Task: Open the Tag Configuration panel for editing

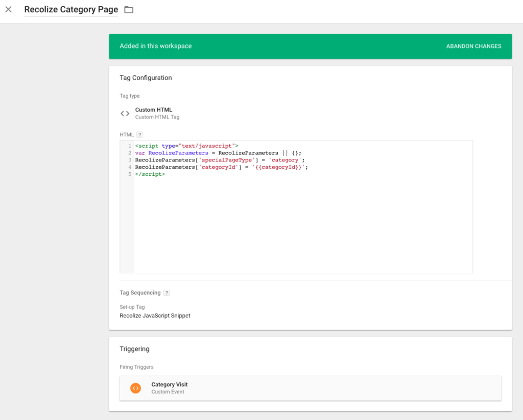Action: pyautogui.click(x=146, y=78)
